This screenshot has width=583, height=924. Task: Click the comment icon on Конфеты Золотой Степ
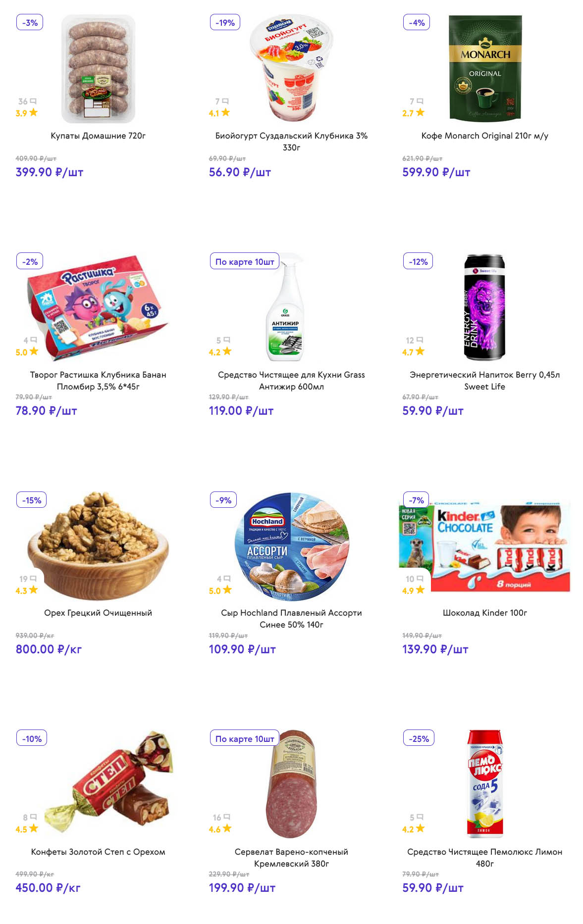[x=34, y=817]
